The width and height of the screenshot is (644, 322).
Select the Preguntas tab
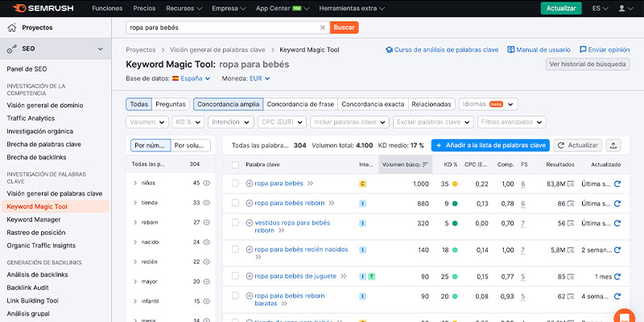[171, 105]
